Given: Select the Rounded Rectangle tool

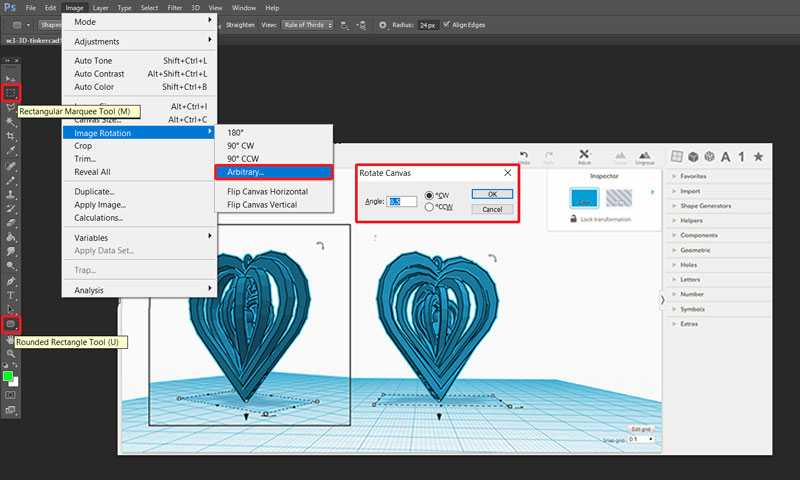Looking at the screenshot, I should click(11, 324).
